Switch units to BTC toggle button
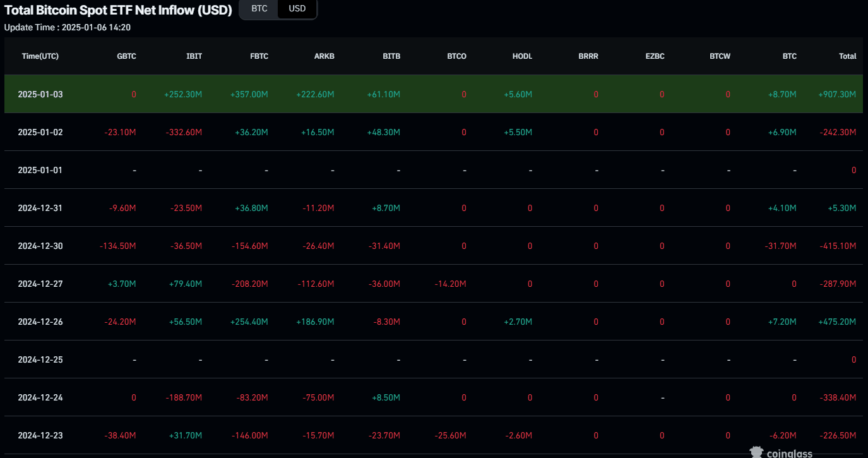868x458 pixels. point(259,9)
